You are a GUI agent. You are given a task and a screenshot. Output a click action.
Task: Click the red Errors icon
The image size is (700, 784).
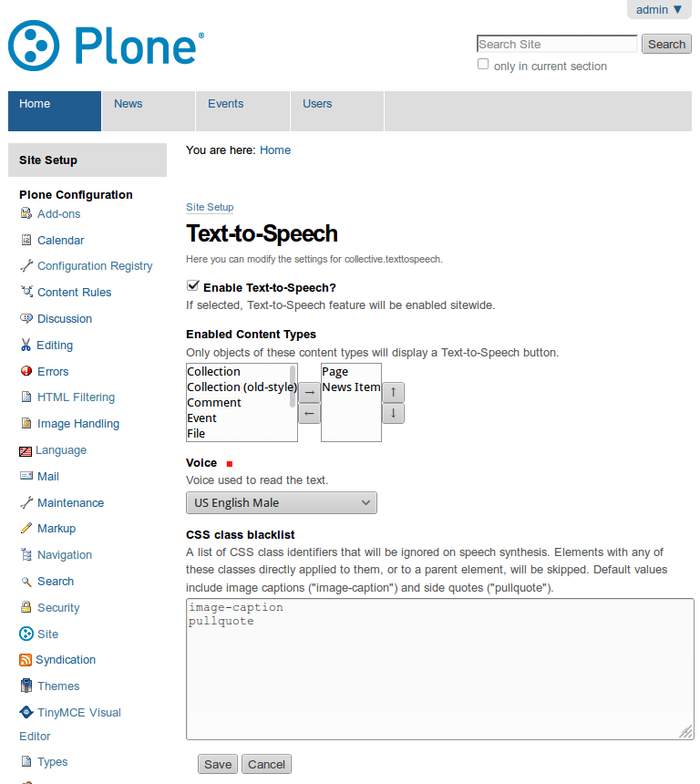pyautogui.click(x=26, y=371)
